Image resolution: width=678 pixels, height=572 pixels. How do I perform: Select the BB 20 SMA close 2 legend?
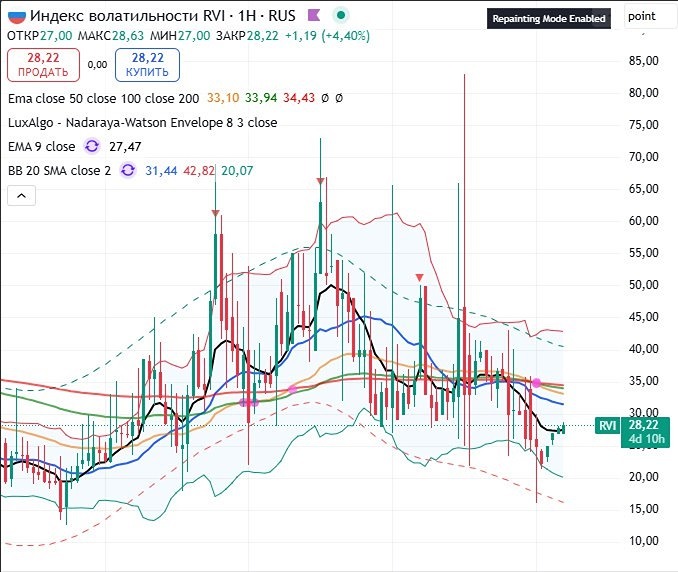(x=59, y=170)
